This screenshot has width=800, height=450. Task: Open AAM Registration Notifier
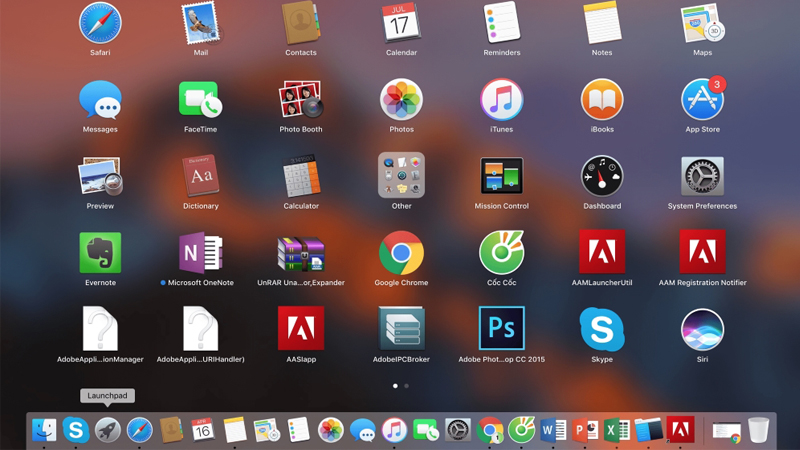pos(703,252)
